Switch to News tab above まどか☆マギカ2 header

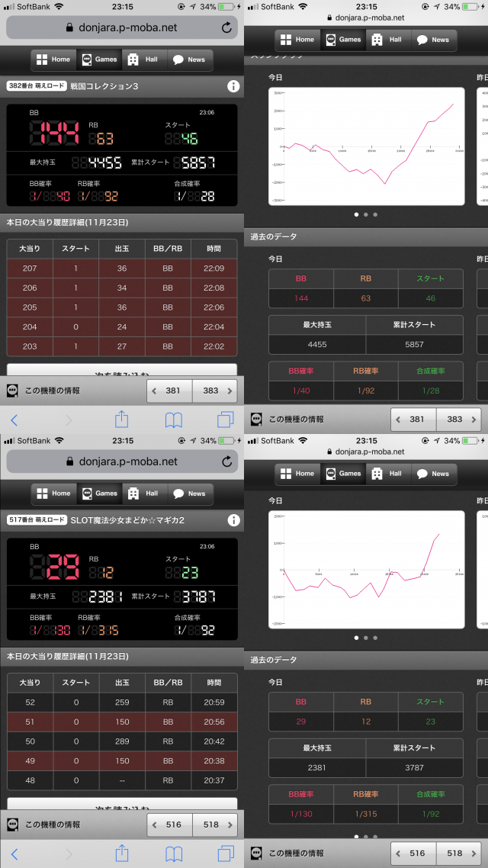tap(189, 493)
